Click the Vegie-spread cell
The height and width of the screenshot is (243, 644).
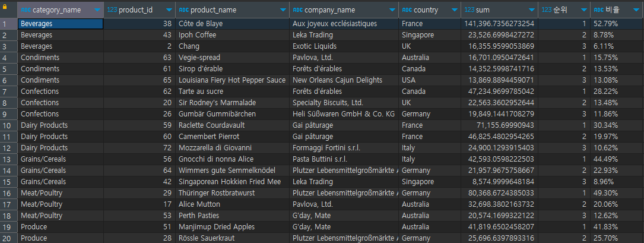[x=233, y=58]
